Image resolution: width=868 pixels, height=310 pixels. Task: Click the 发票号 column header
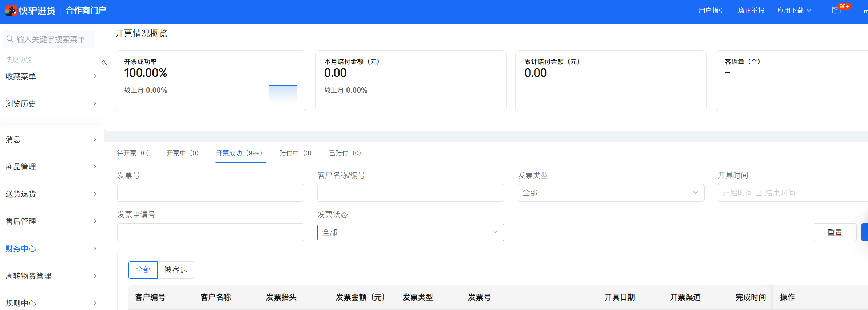coord(479,297)
